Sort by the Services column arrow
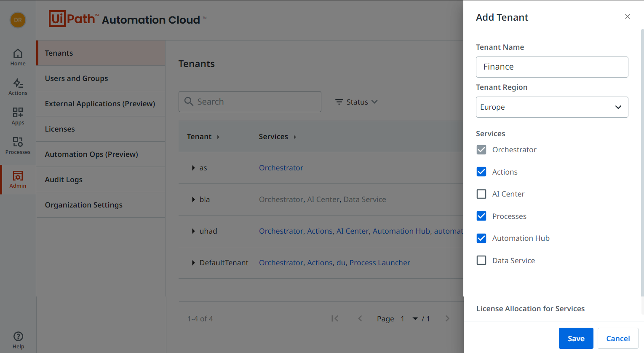The width and height of the screenshot is (644, 353). tap(295, 137)
